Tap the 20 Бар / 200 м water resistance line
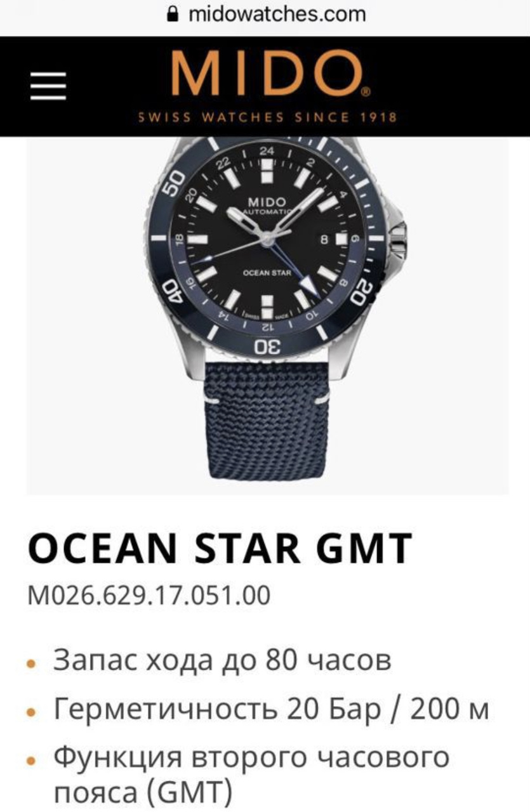Image resolution: width=530 pixels, height=812 pixels. 271,709
